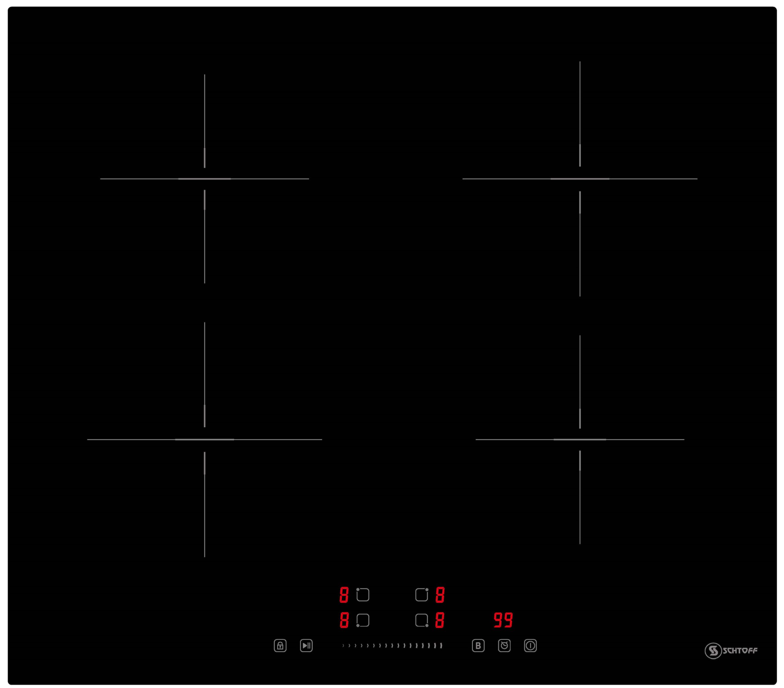Tap the rear-left zone's red power digit
This screenshot has width=784, height=688.
click(x=344, y=595)
